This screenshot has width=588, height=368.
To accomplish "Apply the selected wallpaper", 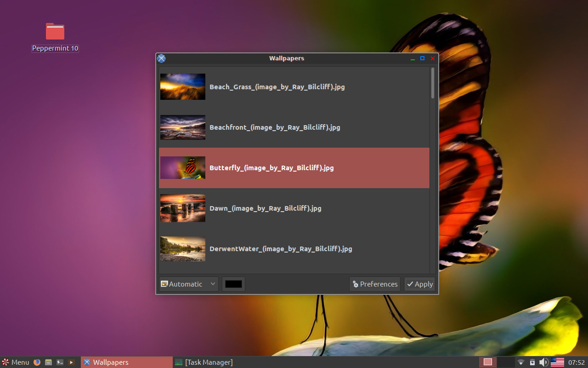I will click(x=419, y=284).
